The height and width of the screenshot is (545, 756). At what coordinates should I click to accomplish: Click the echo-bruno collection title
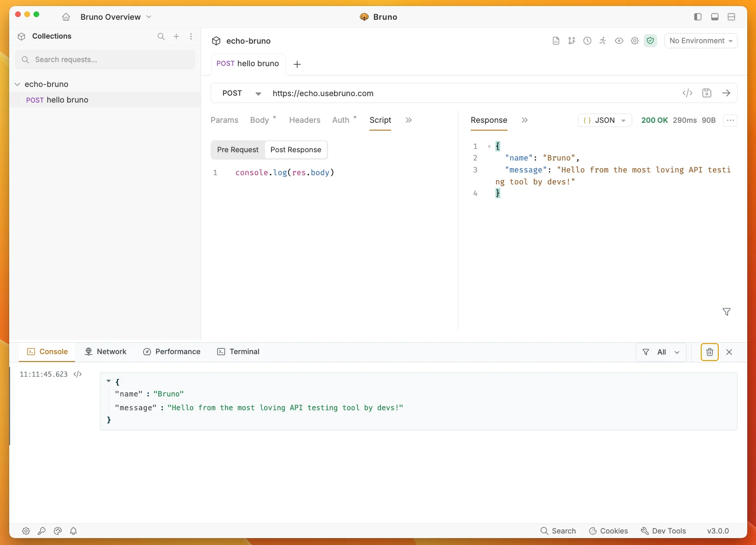(248, 41)
